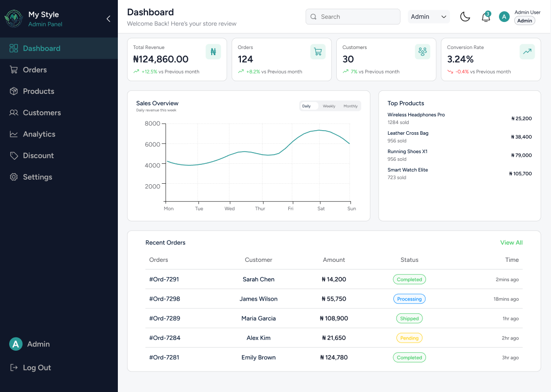Click the My Style leaf logo
The width and height of the screenshot is (551, 392).
[14, 19]
